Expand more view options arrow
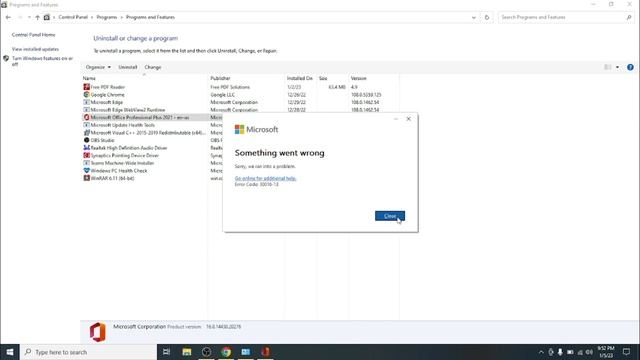640x360 pixels. pos(617,67)
